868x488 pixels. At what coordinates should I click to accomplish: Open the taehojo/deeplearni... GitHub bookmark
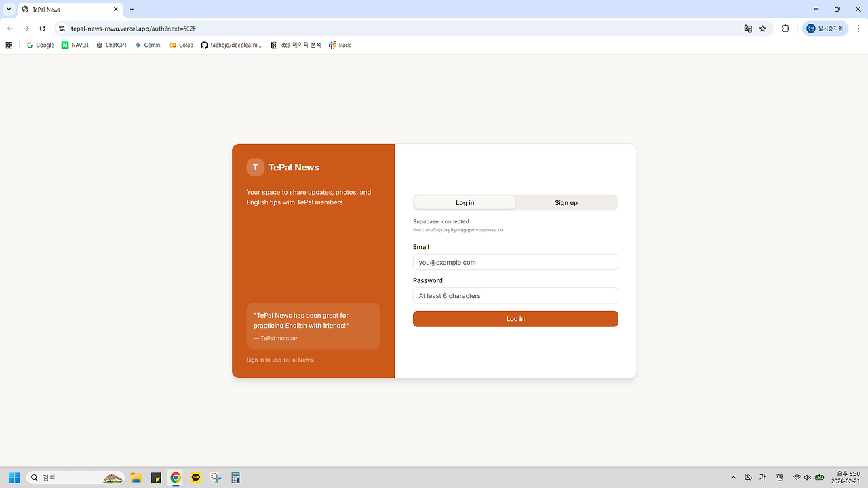pyautogui.click(x=231, y=45)
